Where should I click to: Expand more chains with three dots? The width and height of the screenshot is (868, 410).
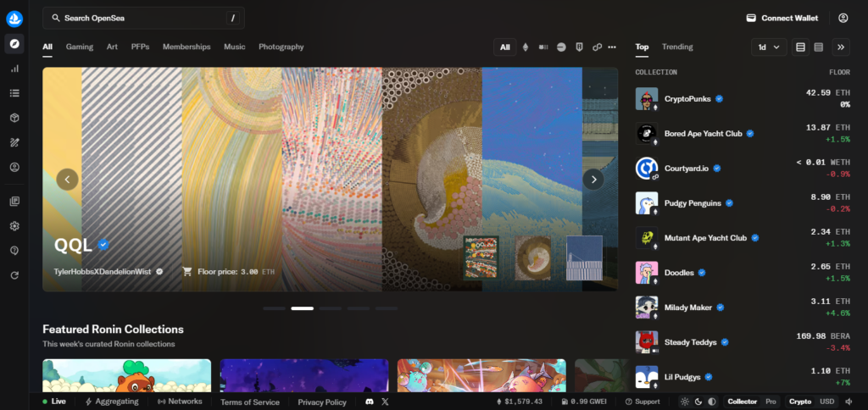point(612,47)
